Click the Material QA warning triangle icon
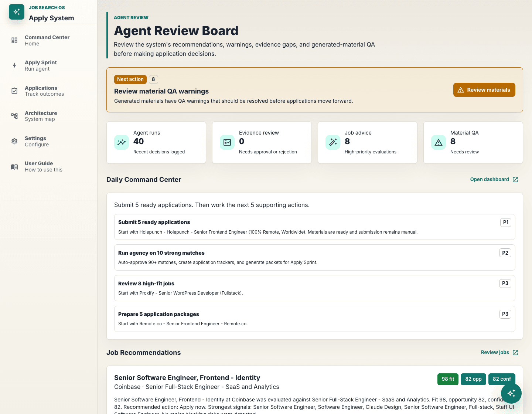This screenshot has width=532, height=414. coord(439,142)
